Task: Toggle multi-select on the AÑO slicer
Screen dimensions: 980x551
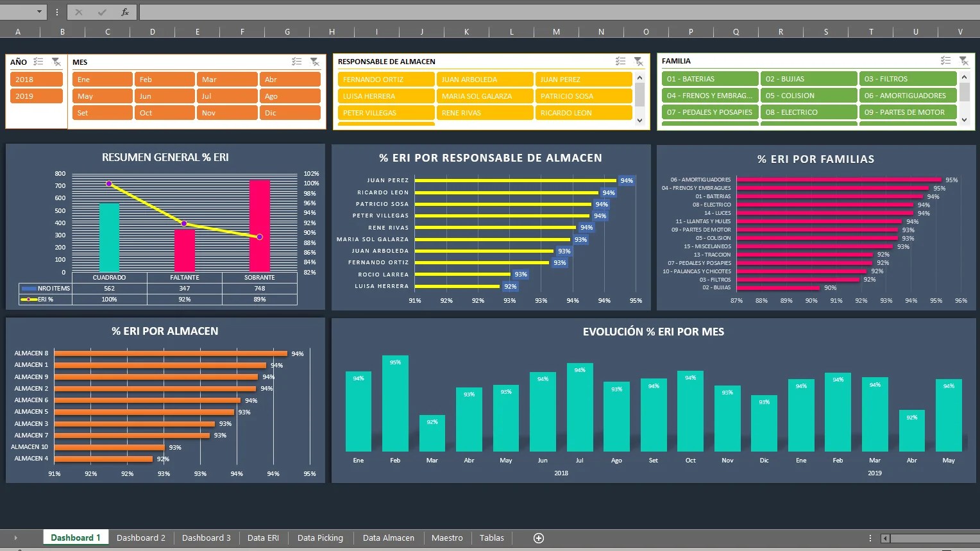Action: click(x=38, y=62)
